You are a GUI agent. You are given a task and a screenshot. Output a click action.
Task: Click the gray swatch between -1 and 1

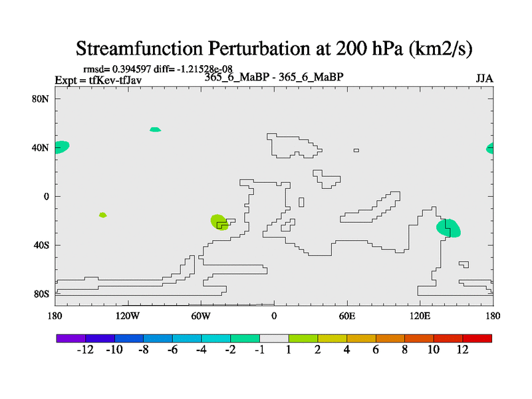pyautogui.click(x=274, y=338)
